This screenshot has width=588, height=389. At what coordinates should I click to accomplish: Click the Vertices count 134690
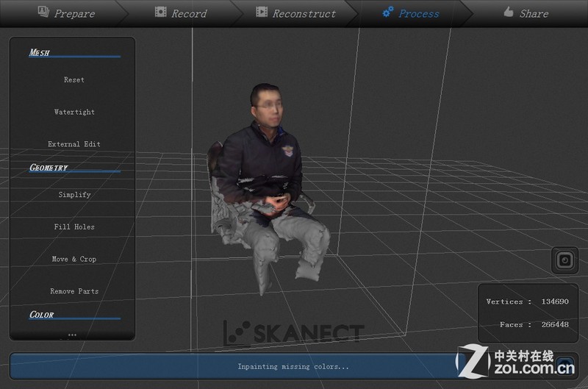pyautogui.click(x=555, y=301)
